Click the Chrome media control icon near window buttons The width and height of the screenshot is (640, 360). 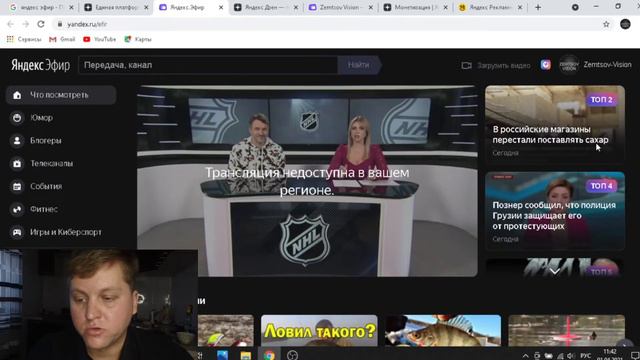(575, 7)
